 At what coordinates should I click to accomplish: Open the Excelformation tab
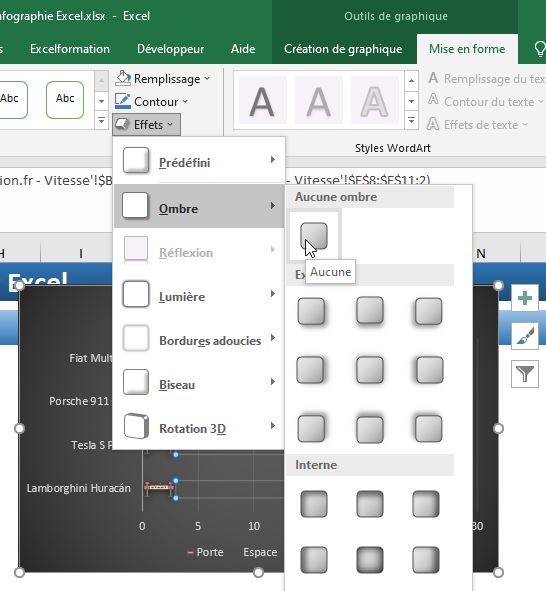(70, 49)
